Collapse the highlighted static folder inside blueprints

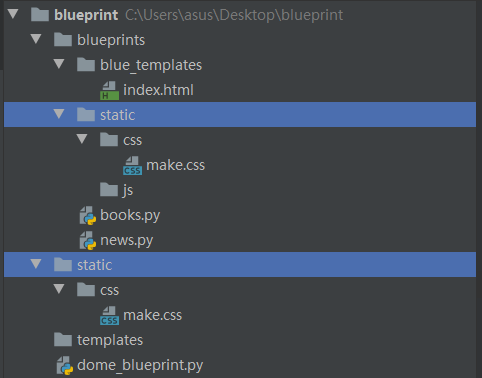tap(59, 114)
